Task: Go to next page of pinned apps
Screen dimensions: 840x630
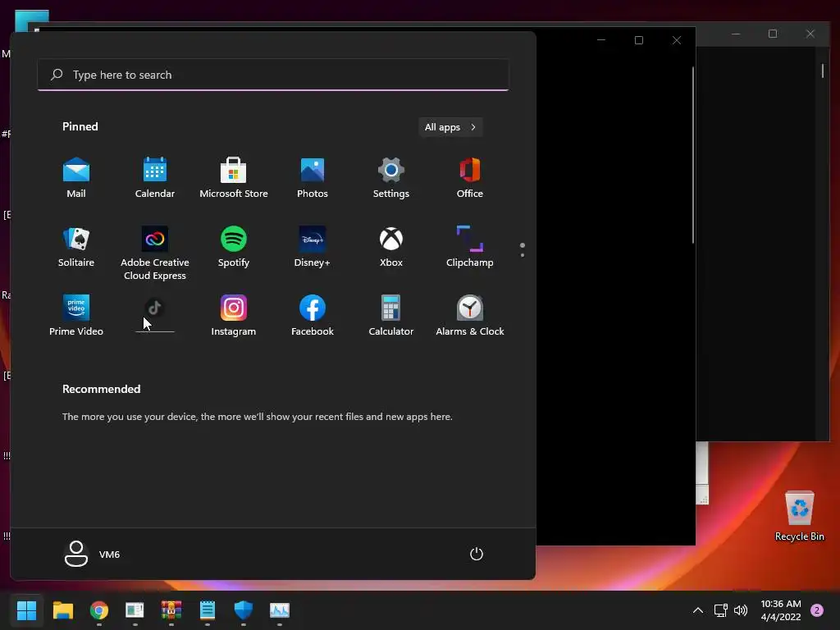Action: (523, 254)
